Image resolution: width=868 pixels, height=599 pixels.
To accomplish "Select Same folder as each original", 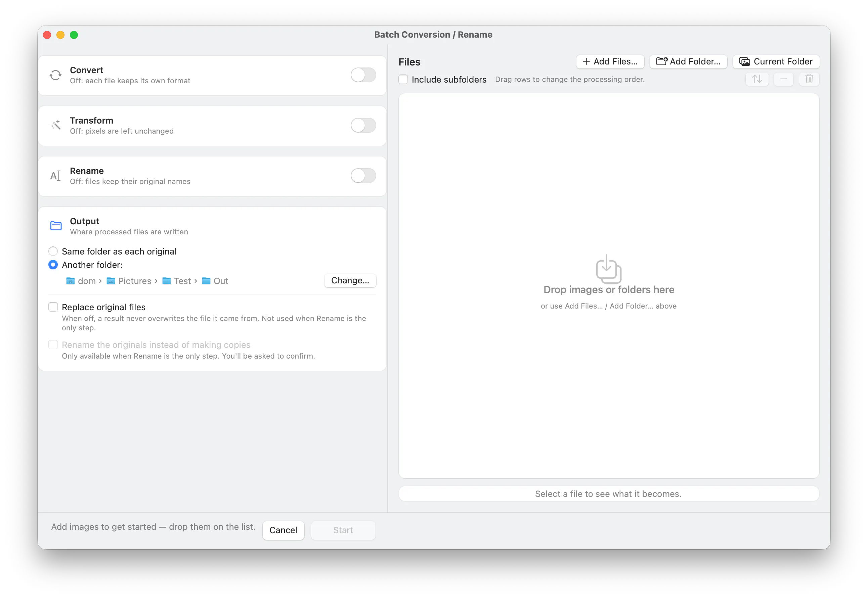I will 53,251.
